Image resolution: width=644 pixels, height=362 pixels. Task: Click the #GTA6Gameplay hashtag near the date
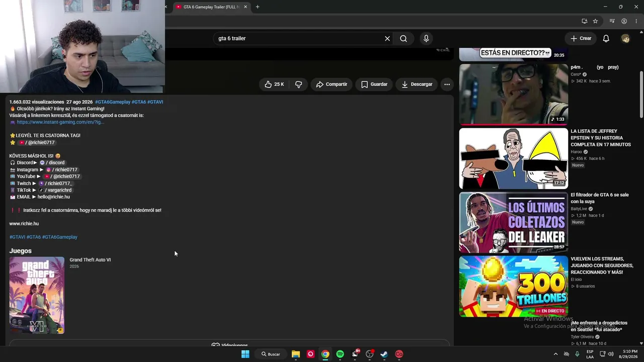pos(113,102)
